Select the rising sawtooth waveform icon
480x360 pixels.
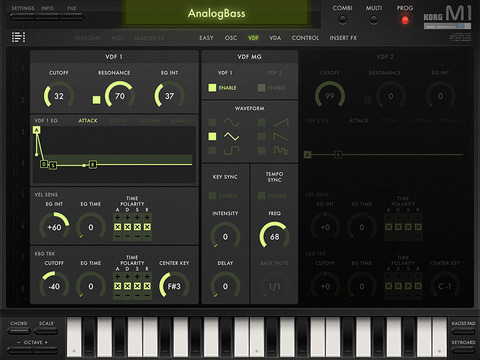tap(281, 123)
